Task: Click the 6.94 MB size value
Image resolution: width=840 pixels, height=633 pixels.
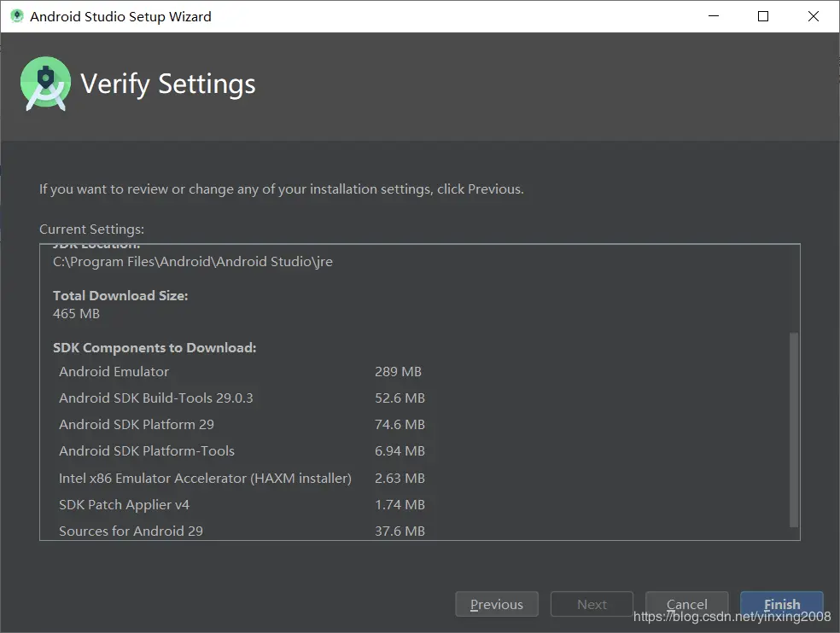Action: pyautogui.click(x=400, y=451)
